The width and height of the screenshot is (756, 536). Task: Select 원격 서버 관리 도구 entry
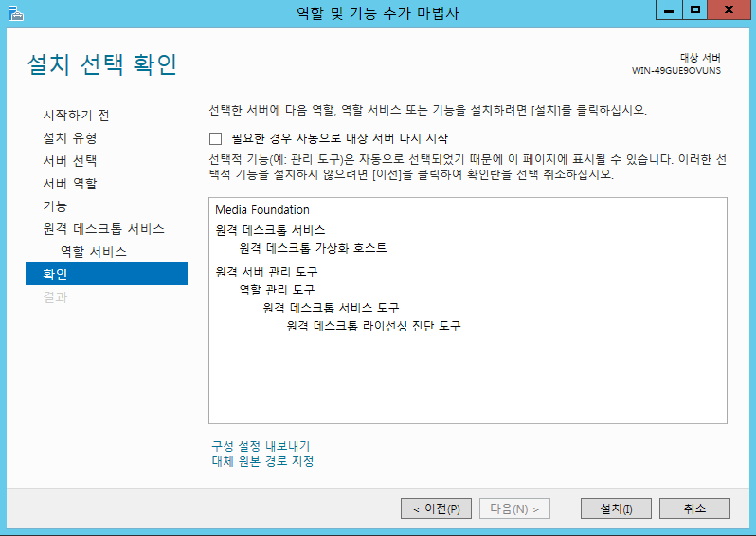[266, 272]
